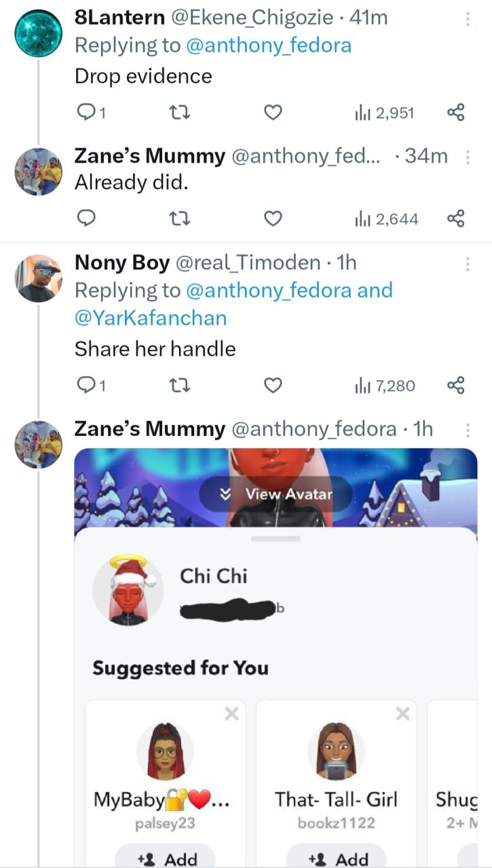Retweet 8Lantern's "Drop evidence" tweet
The height and width of the screenshot is (868, 492).
pyautogui.click(x=177, y=113)
